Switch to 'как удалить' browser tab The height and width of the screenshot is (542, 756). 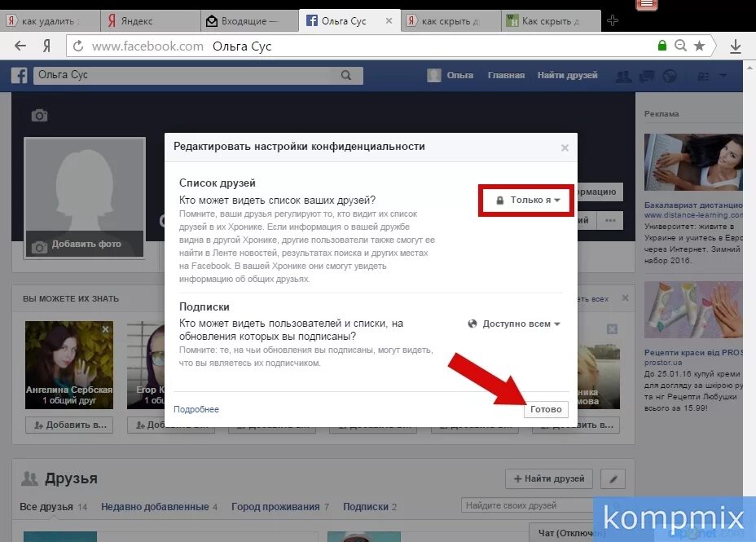pyautogui.click(x=51, y=20)
